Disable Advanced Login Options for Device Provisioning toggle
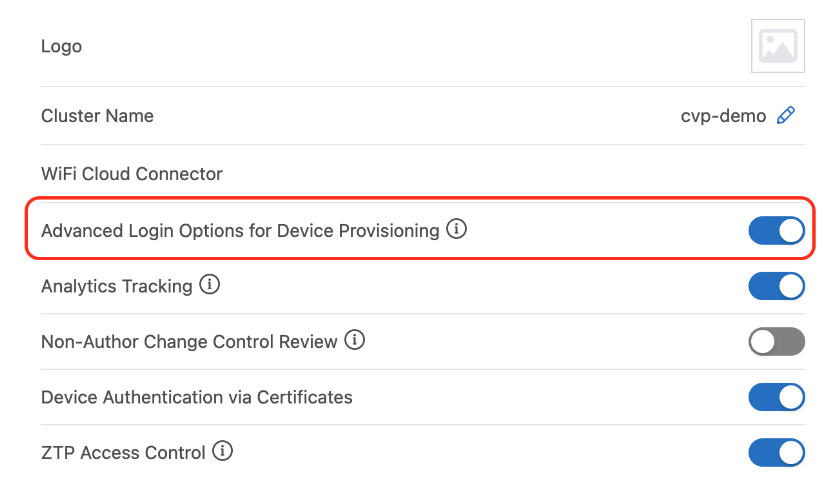 click(x=776, y=231)
